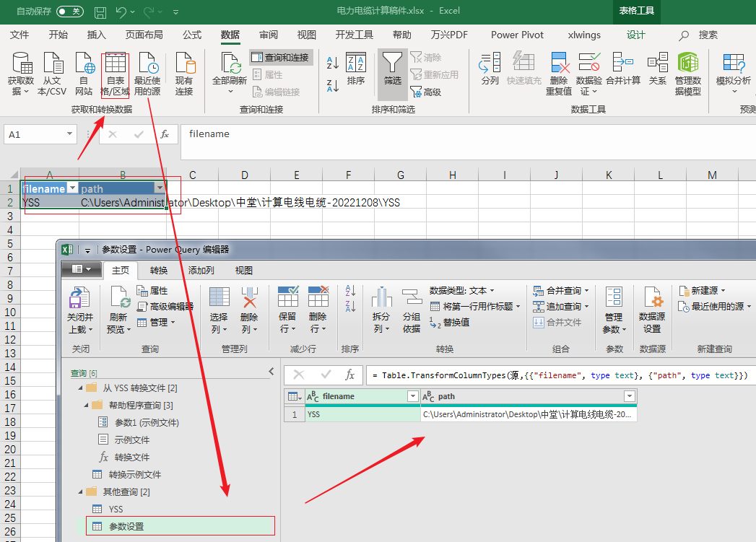Screen dimensions: 756x542
Task: Switch to 添加列 tab in Power Query
Action: coord(201,270)
